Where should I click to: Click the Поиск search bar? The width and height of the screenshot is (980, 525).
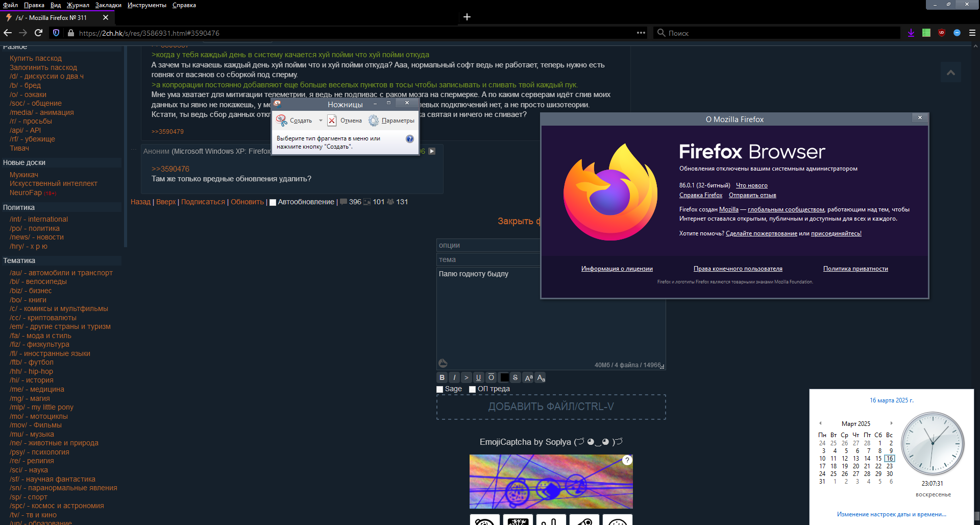click(777, 33)
